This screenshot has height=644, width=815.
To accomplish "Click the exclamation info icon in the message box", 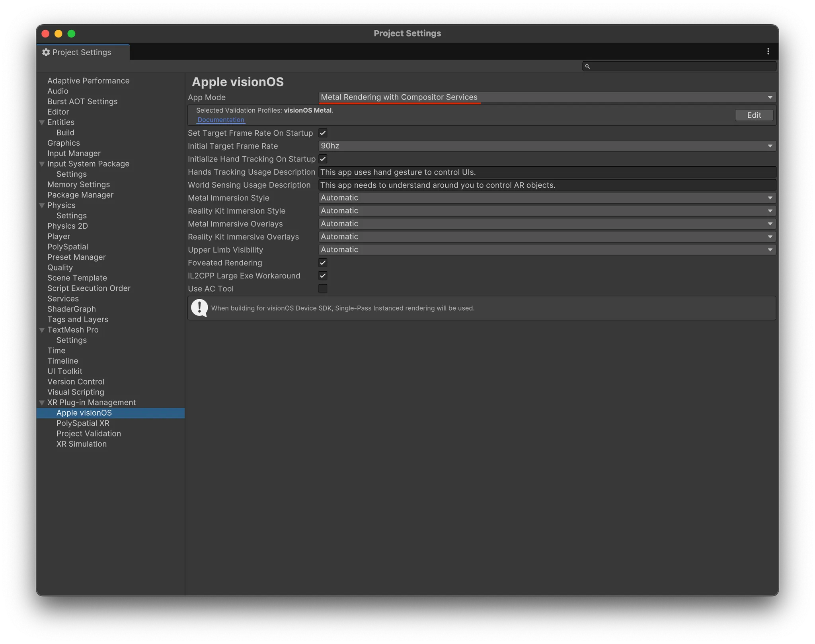I will (199, 308).
